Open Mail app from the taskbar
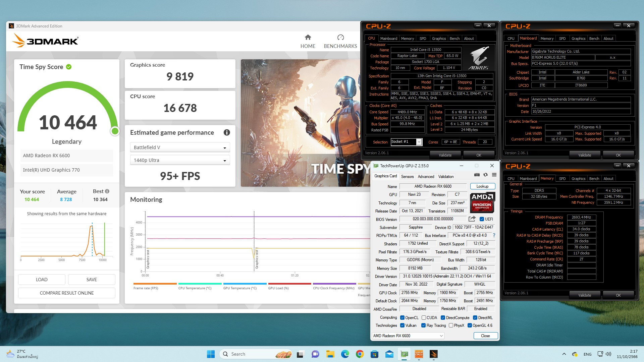Screen dimensions: 644x362 click(x=389, y=354)
